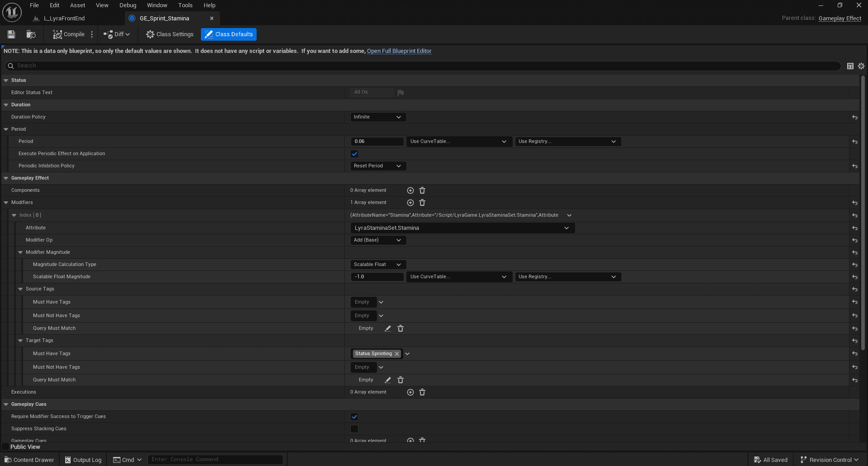
Task: Click the Editor Status flag icon
Action: (401, 93)
